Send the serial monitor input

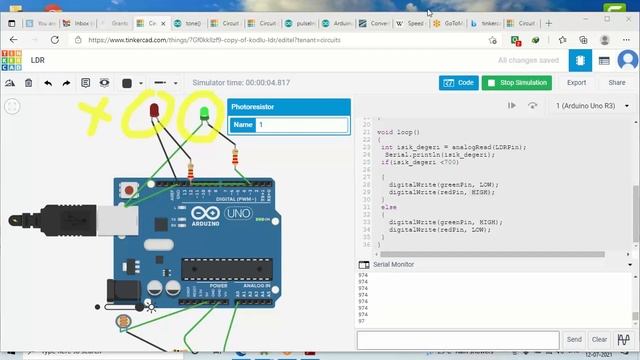pos(574,340)
